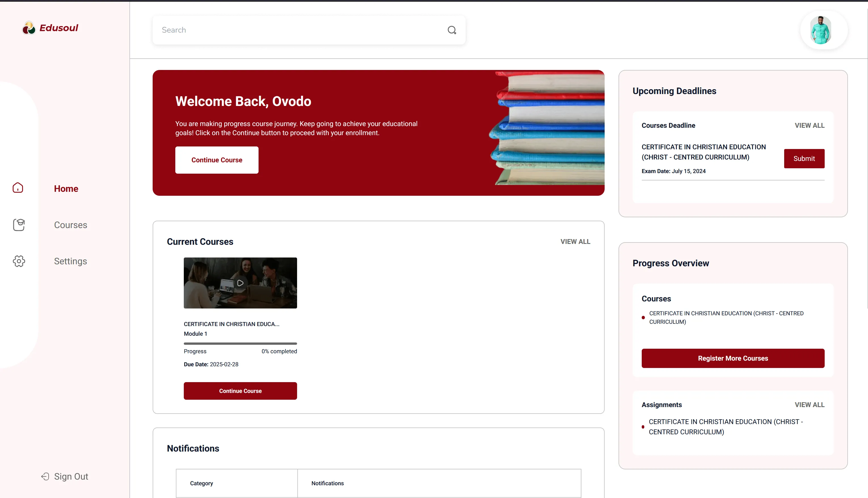The width and height of the screenshot is (868, 498).
Task: Click Continue Course in welcome banner
Action: coord(217,160)
